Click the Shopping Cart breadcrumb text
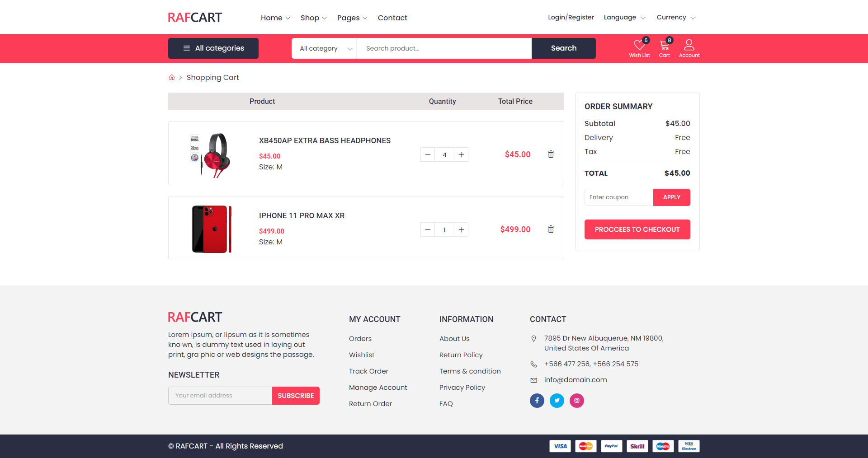Screen dimensions: 868x458 click(x=212, y=78)
